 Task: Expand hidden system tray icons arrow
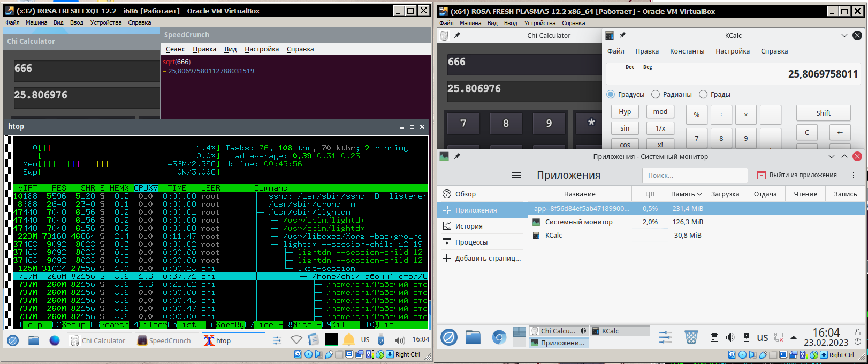[793, 338]
